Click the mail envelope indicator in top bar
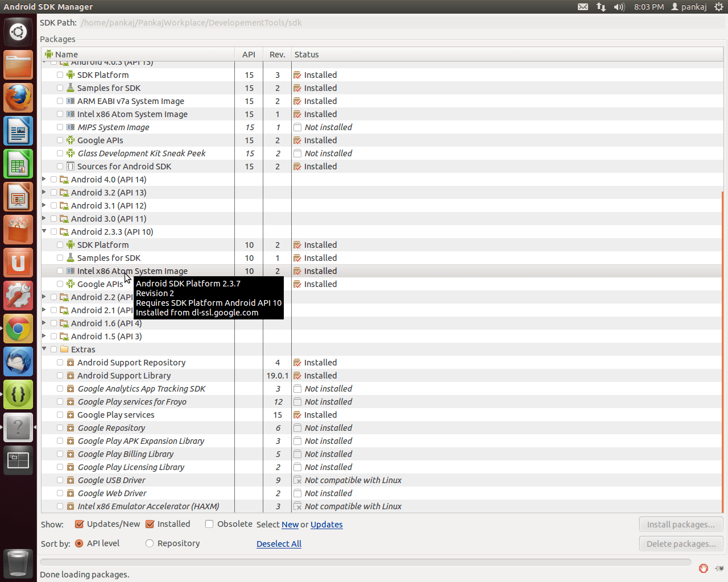The image size is (728, 582). [583, 7]
